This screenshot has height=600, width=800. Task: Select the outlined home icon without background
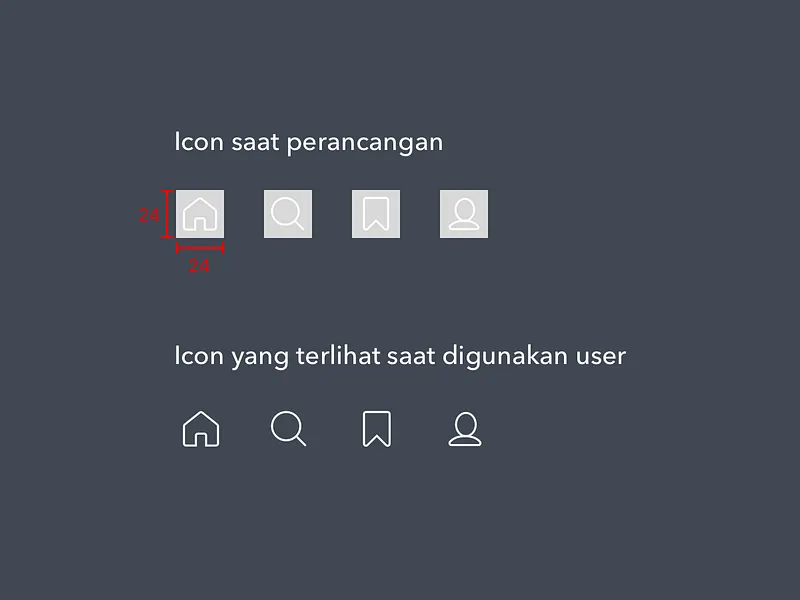point(201,429)
